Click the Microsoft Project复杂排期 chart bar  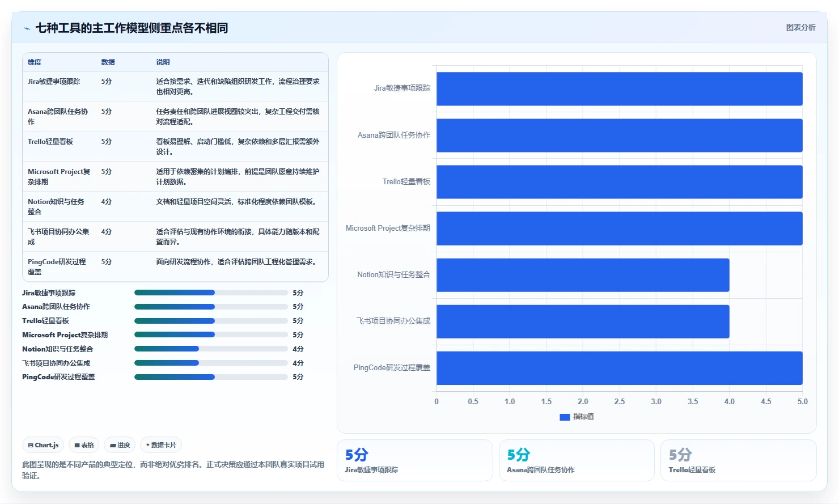[x=620, y=228]
